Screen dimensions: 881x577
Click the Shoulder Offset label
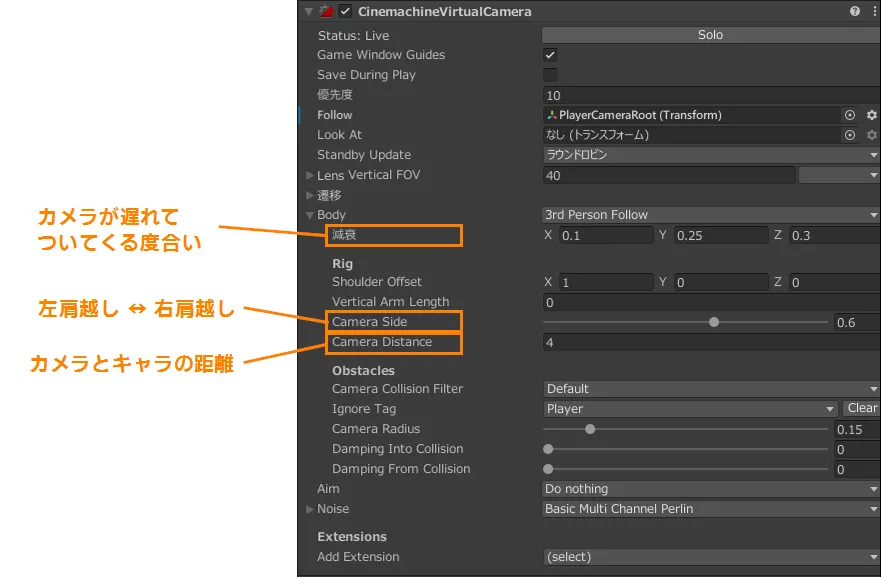click(x=376, y=281)
